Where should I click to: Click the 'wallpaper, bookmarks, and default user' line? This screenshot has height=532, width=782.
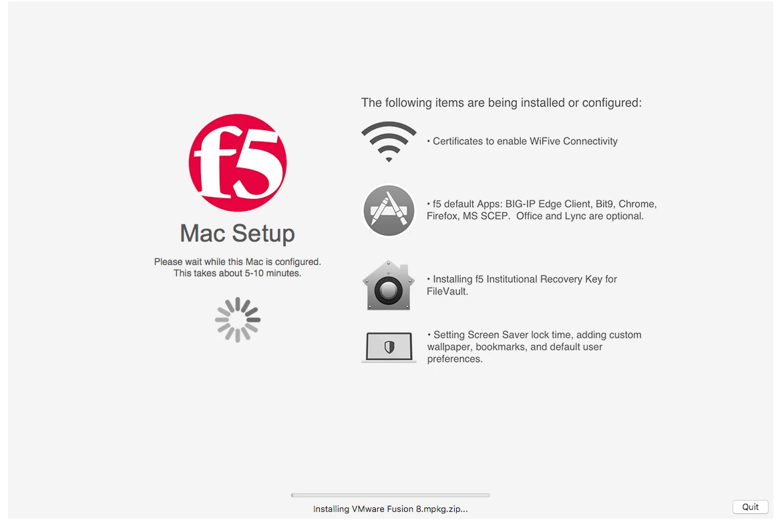tap(515, 347)
